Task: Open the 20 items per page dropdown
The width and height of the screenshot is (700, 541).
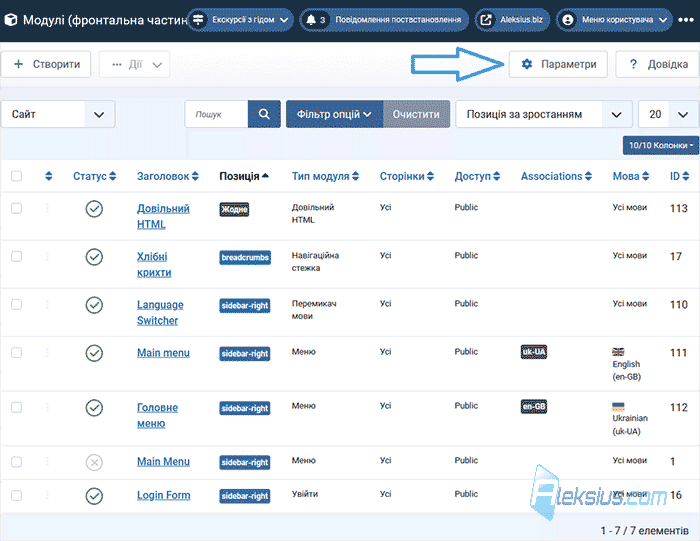Action: coord(669,114)
